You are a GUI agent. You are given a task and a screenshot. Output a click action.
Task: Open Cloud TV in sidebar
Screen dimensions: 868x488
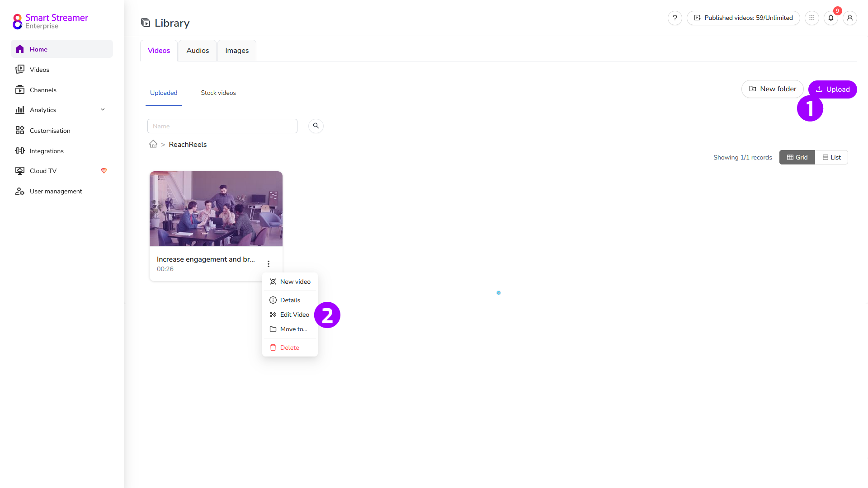[x=43, y=171]
